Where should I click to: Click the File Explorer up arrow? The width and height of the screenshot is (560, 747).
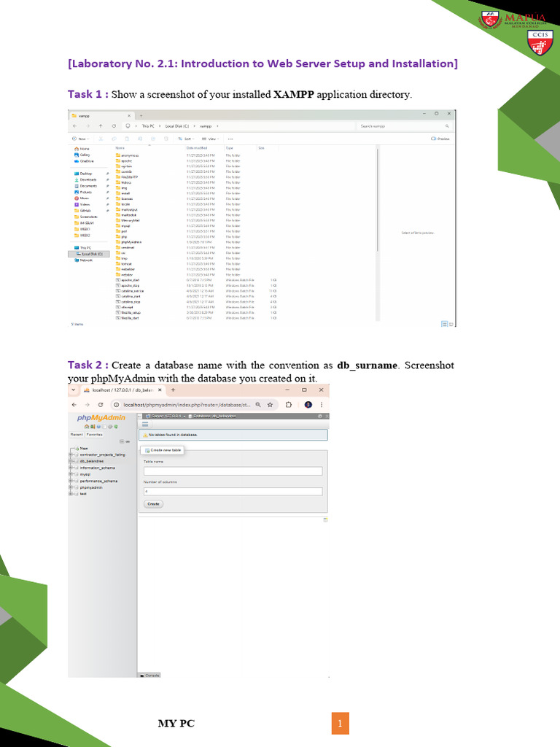(101, 126)
